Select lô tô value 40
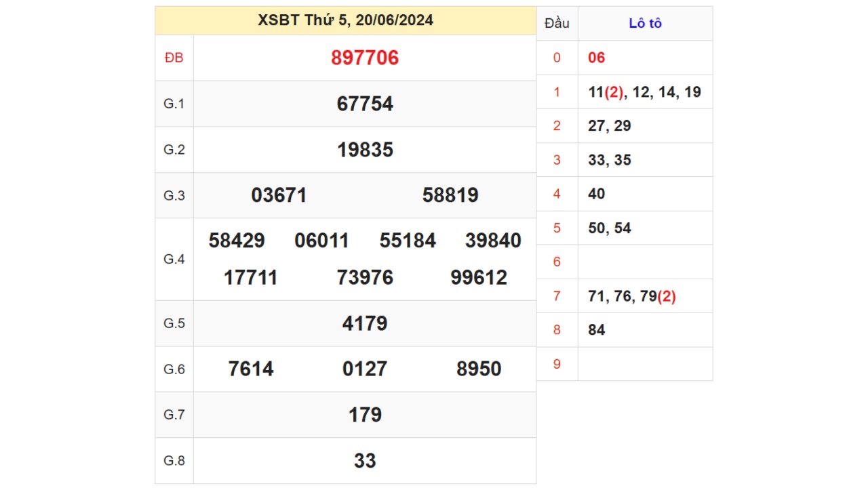The image size is (868, 488). tap(597, 194)
